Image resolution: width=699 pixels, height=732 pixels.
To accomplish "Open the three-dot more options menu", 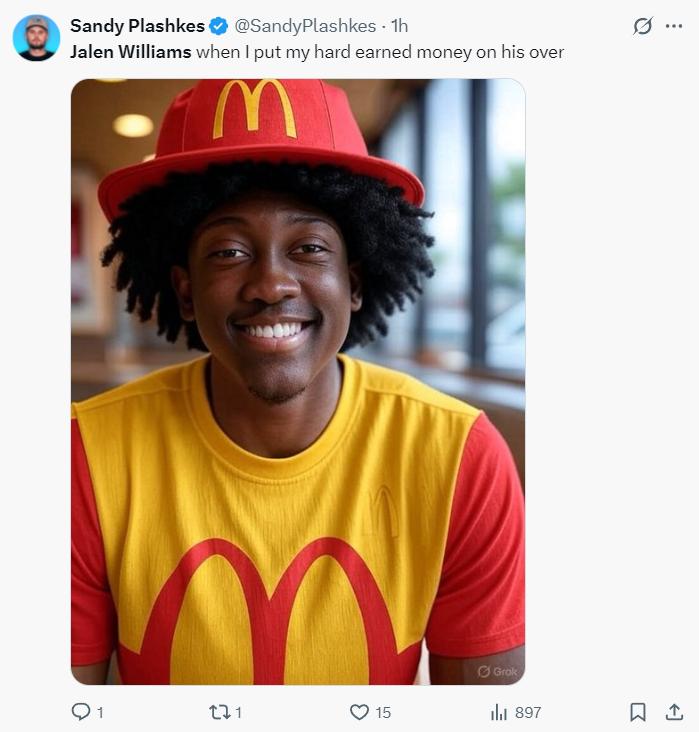I will click(673, 26).
